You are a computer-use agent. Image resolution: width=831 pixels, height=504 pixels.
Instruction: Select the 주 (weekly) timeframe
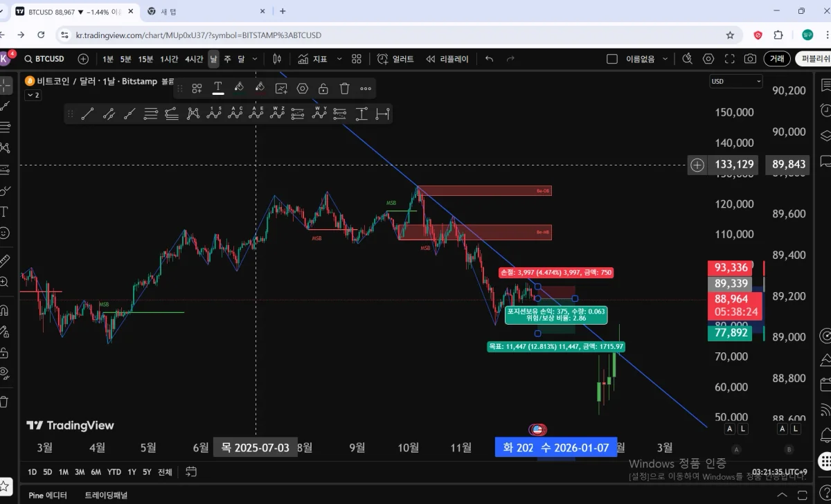pyautogui.click(x=227, y=59)
